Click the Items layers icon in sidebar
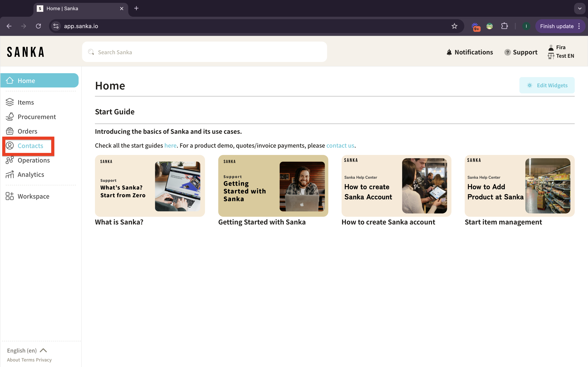This screenshot has height=367, width=588. tap(10, 102)
